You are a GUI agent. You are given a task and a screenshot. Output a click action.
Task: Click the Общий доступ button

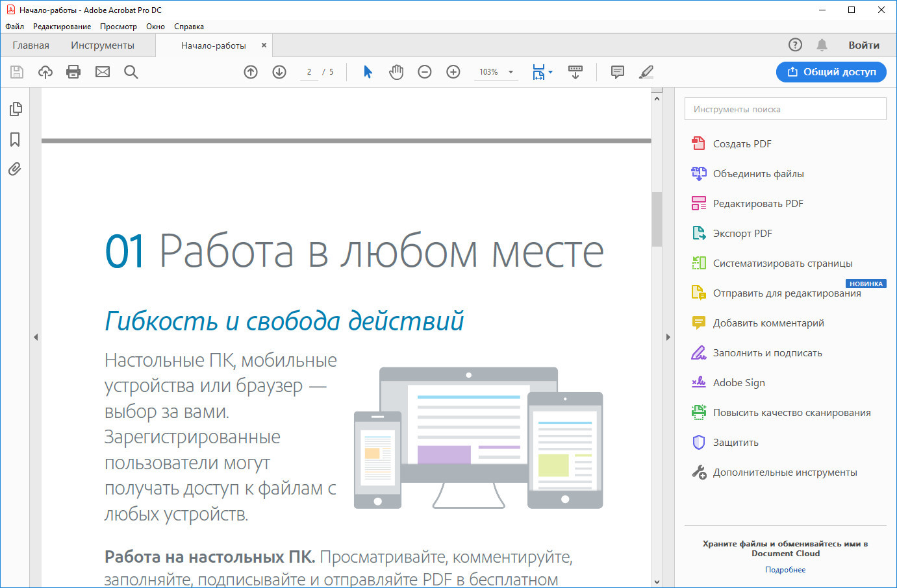831,72
